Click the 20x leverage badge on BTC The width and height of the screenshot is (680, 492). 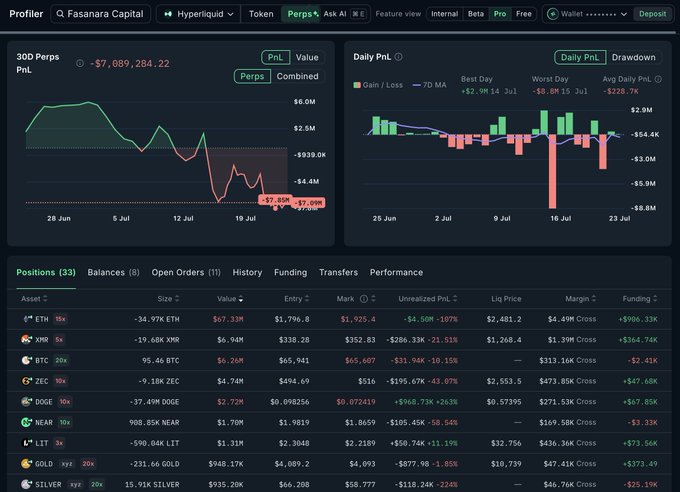point(61,360)
